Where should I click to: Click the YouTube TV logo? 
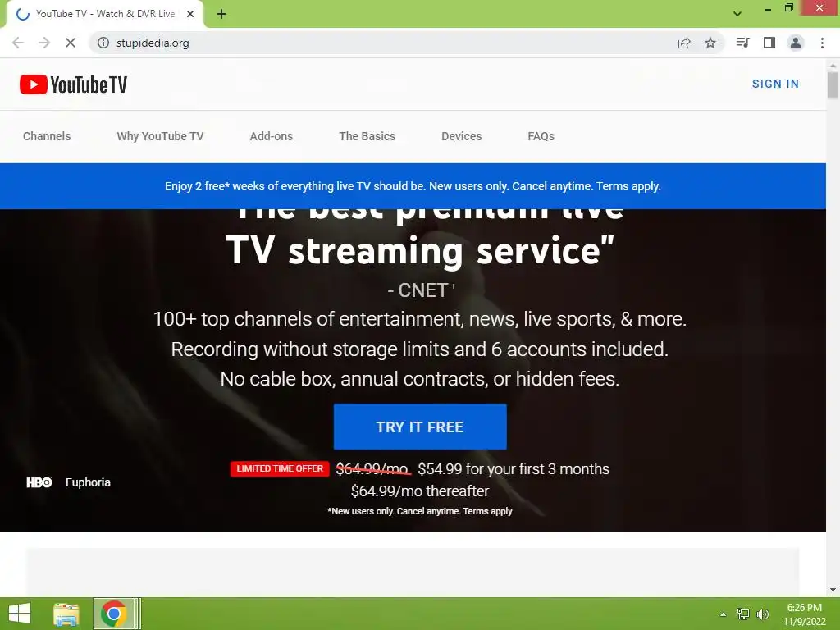coord(73,84)
